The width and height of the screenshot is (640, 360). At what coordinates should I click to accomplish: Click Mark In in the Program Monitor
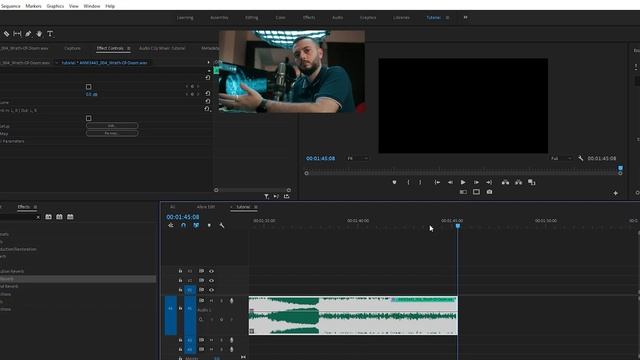pos(408,182)
